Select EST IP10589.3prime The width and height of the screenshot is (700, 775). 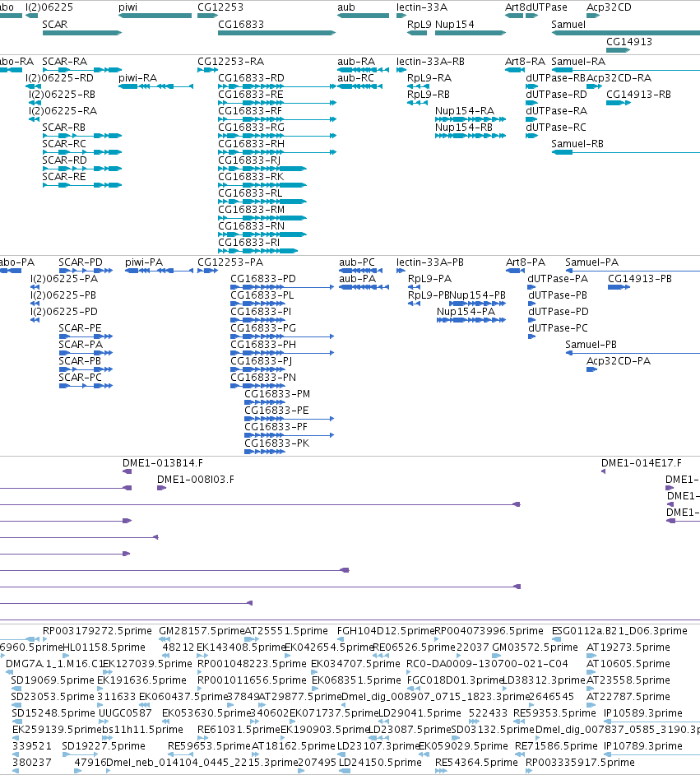(652, 722)
